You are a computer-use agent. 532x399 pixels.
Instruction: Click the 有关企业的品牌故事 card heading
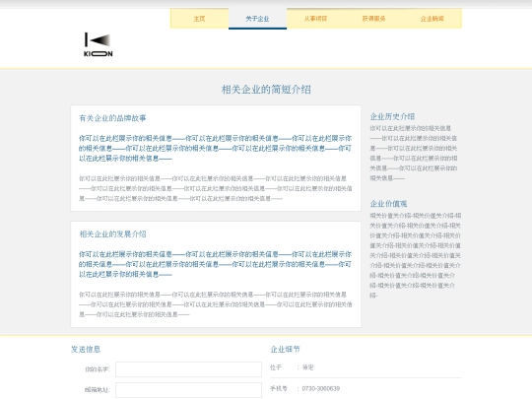pos(112,118)
